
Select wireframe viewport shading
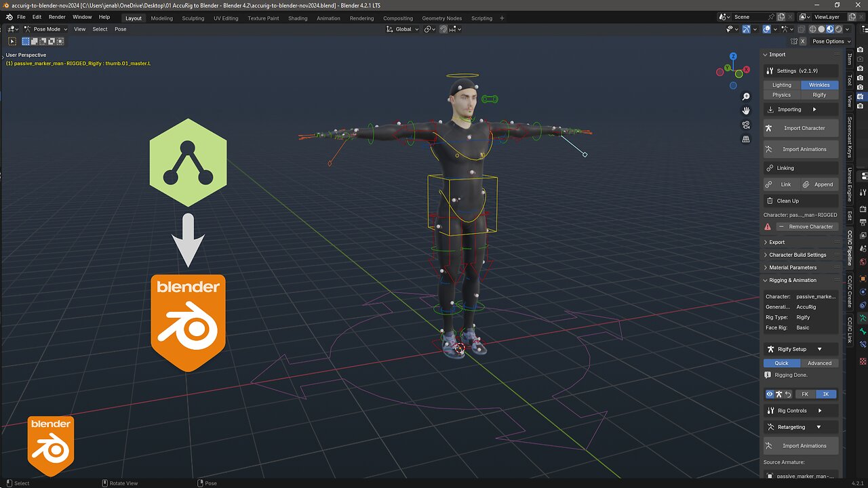(813, 29)
